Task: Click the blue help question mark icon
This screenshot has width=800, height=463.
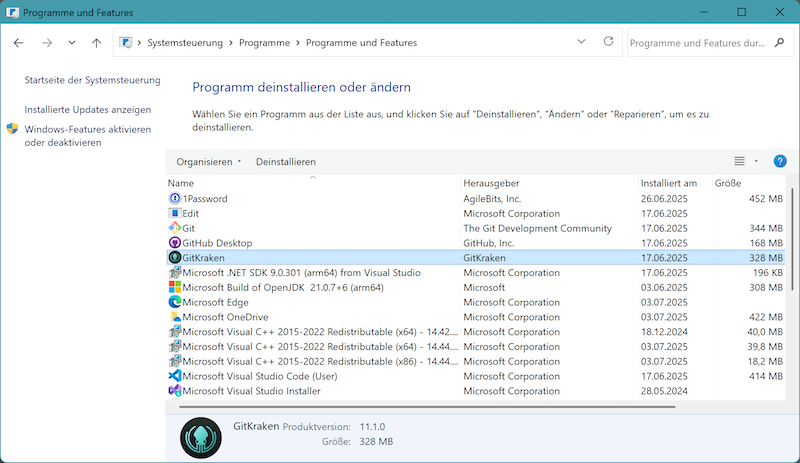Action: click(x=780, y=161)
